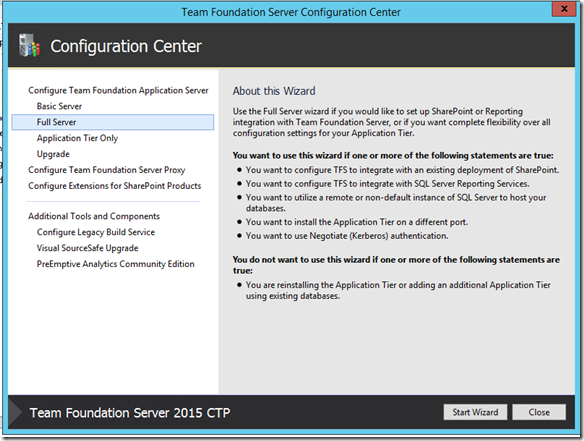
Task: Select Additional Tools and Components heading
Action: 94,216
